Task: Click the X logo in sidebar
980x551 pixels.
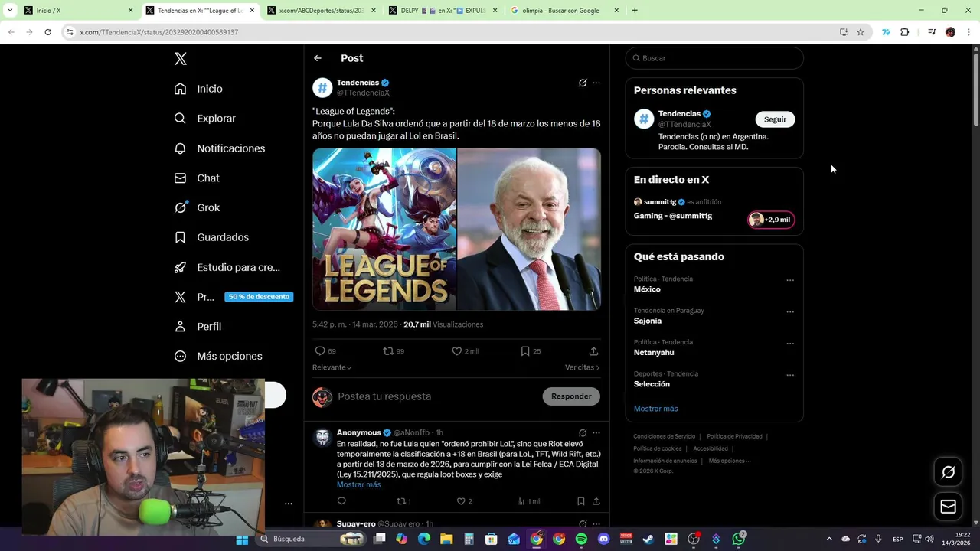Action: click(x=181, y=59)
